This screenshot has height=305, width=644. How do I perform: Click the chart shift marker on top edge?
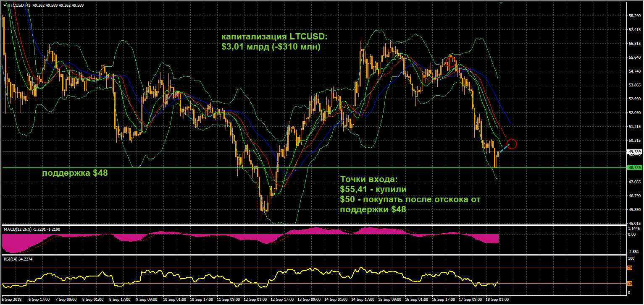click(500, 3)
